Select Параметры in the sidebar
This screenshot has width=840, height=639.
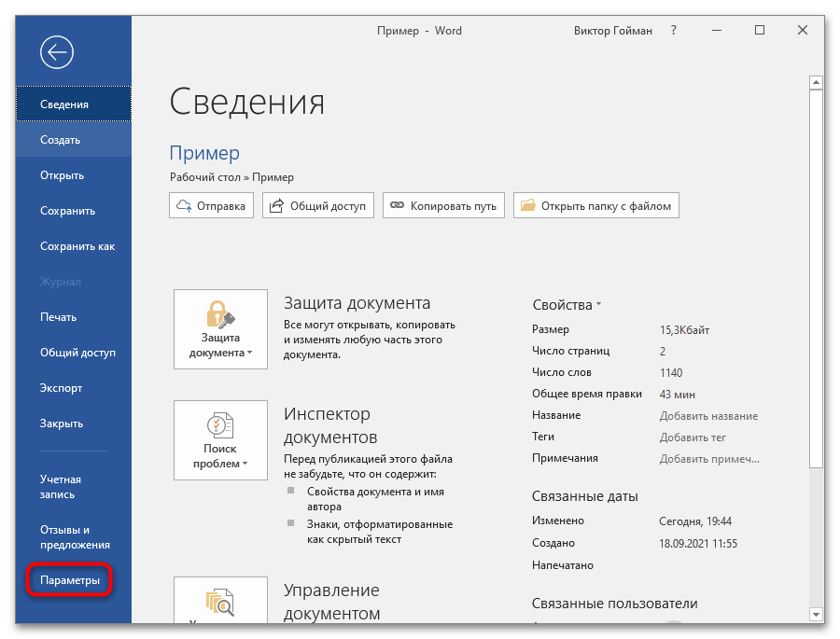pos(70,580)
